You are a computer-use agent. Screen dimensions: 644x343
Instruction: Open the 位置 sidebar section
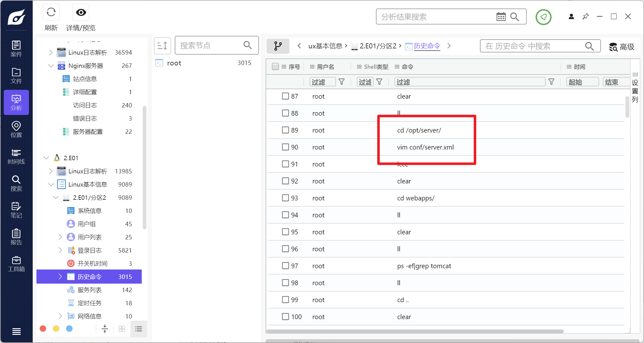tap(16, 129)
